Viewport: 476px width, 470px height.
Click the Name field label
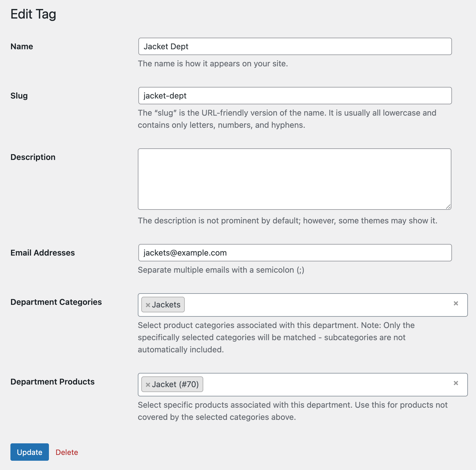point(21,46)
